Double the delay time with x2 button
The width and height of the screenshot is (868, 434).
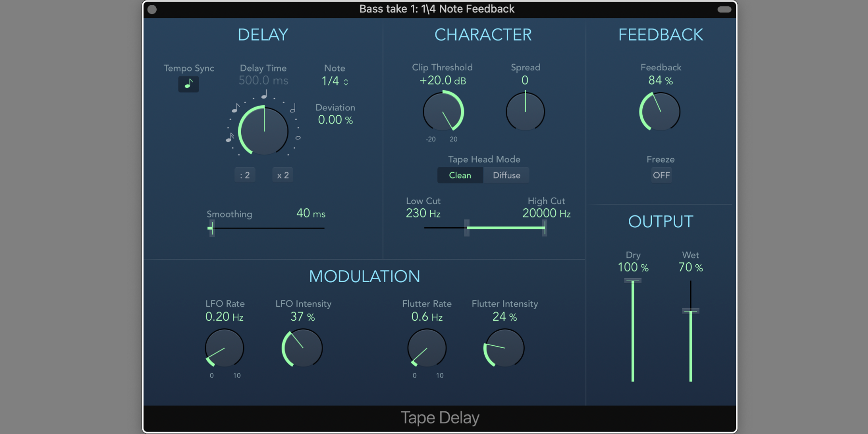tap(283, 175)
